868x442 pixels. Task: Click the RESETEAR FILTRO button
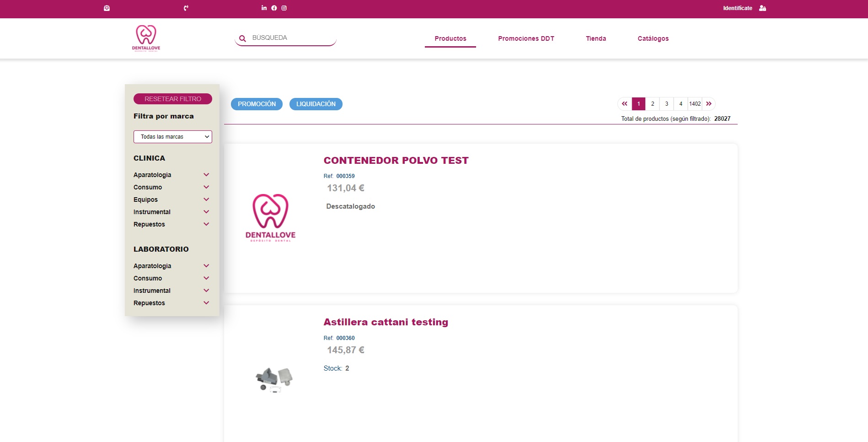[x=173, y=99]
